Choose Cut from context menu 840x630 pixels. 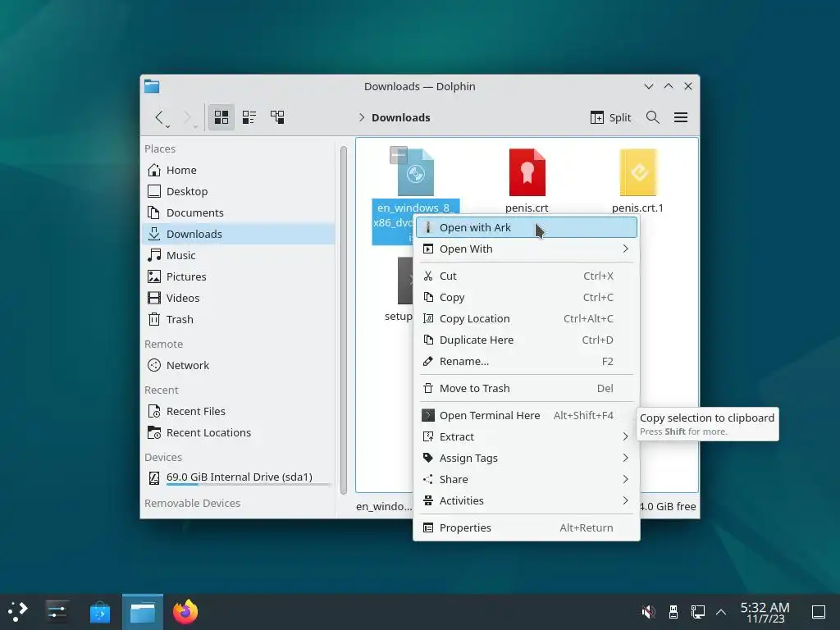527,276
